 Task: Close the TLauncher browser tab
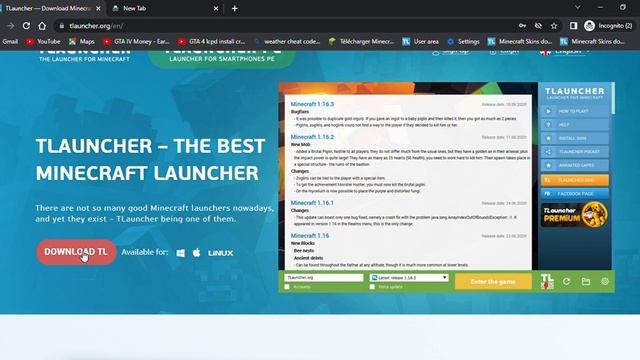tap(98, 8)
